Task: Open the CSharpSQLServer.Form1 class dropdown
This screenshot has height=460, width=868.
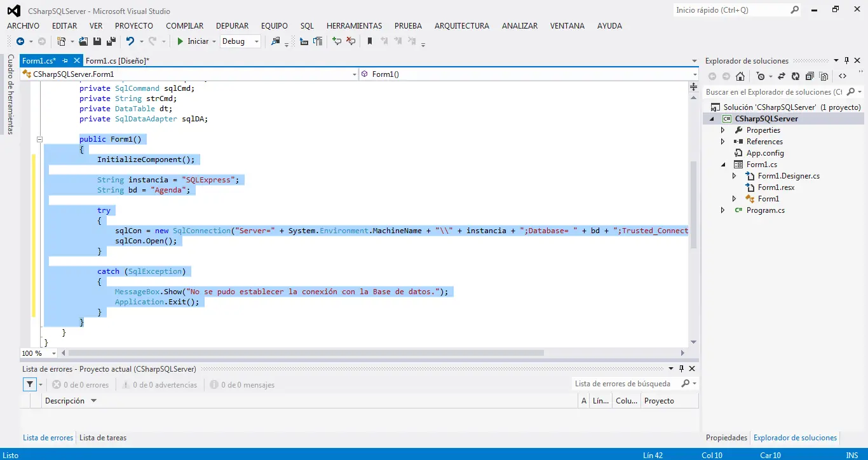Action: click(x=355, y=74)
